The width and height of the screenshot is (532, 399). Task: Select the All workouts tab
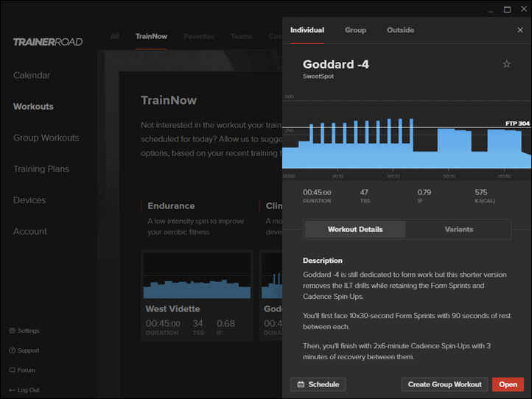(x=114, y=36)
